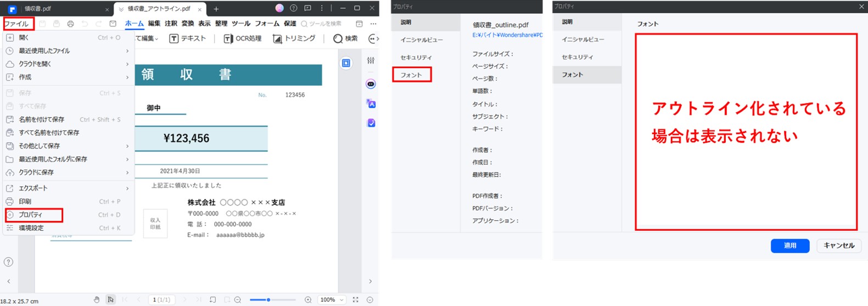The height and width of the screenshot is (306, 868).
Task: Choose 名前を付けて保存 in file menu
Action: point(69,119)
